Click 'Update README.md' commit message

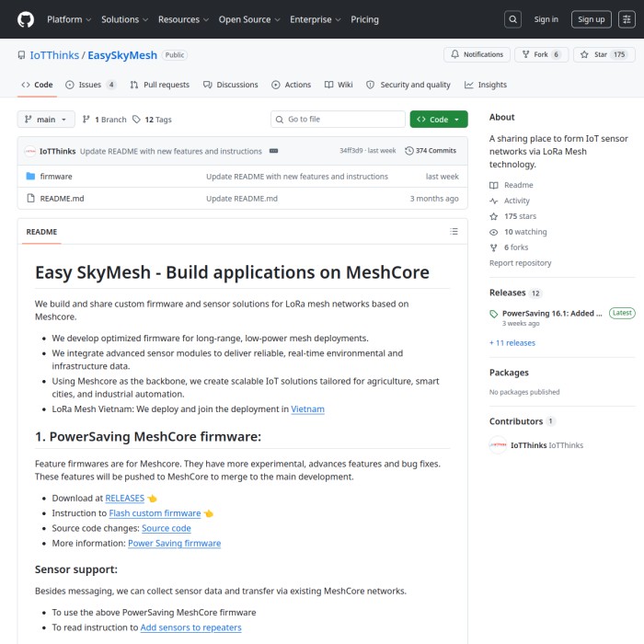242,199
